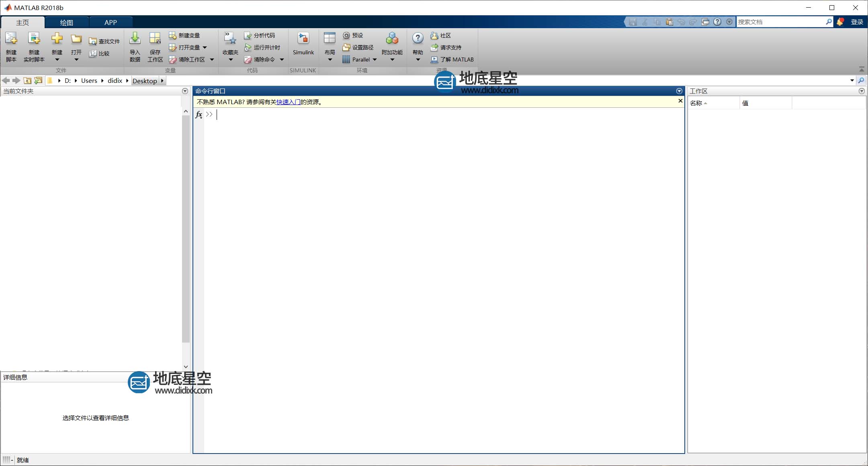The image size is (868, 466).
Task: Expand the Parallel dropdown arrow
Action: [x=375, y=60]
